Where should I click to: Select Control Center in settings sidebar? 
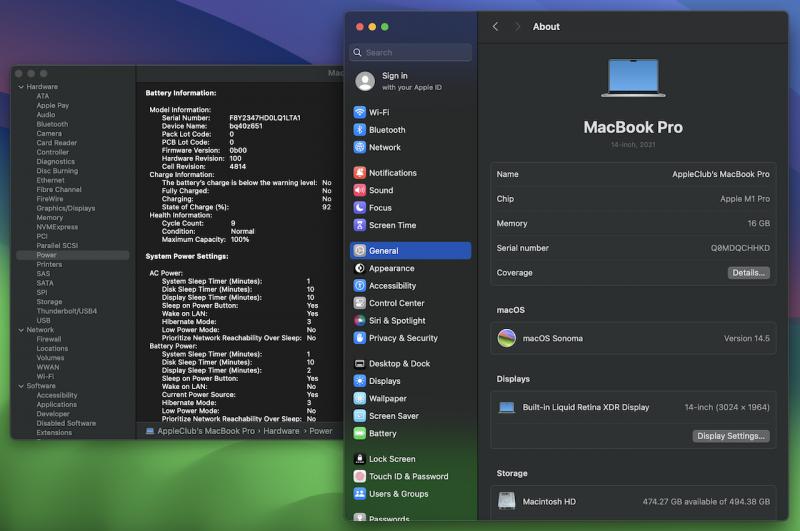[396, 303]
